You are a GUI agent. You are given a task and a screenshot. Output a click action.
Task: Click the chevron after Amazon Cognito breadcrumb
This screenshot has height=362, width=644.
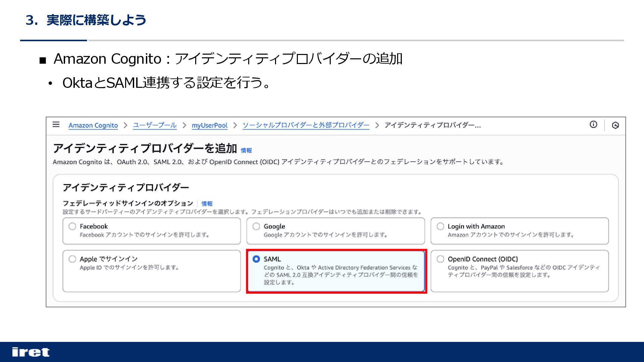point(125,125)
